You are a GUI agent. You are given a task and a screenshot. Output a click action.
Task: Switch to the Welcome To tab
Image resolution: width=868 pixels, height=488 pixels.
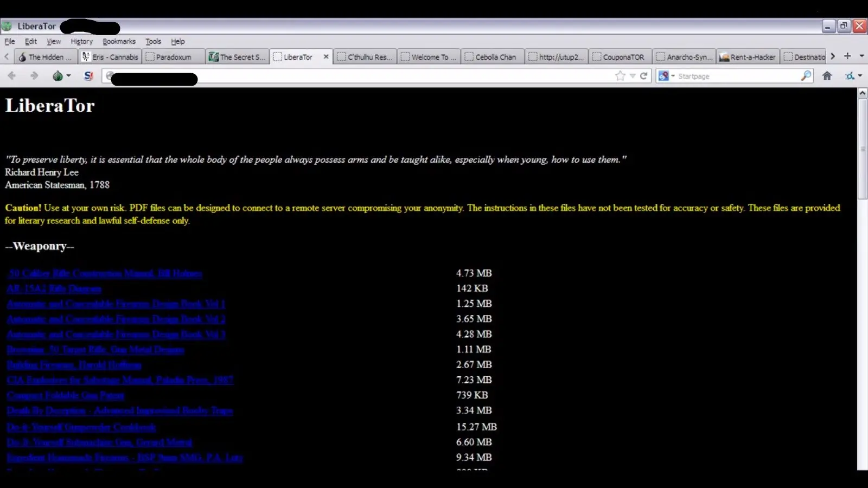[429, 57]
